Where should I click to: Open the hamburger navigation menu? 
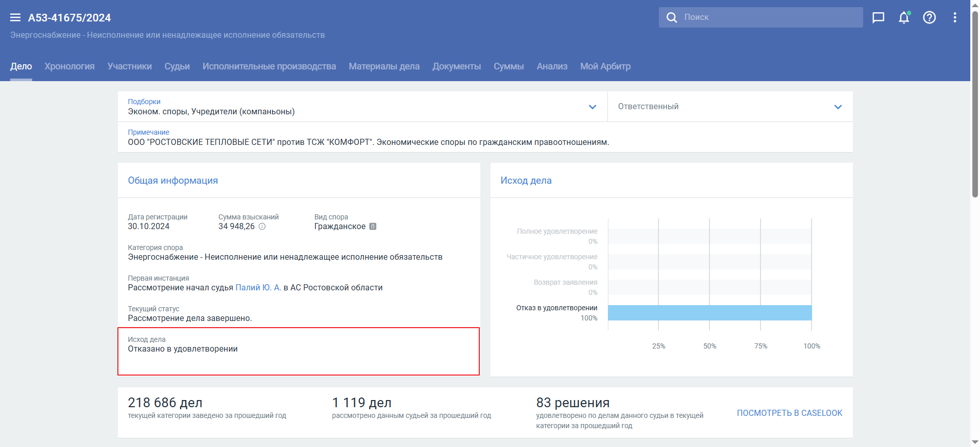click(x=15, y=17)
